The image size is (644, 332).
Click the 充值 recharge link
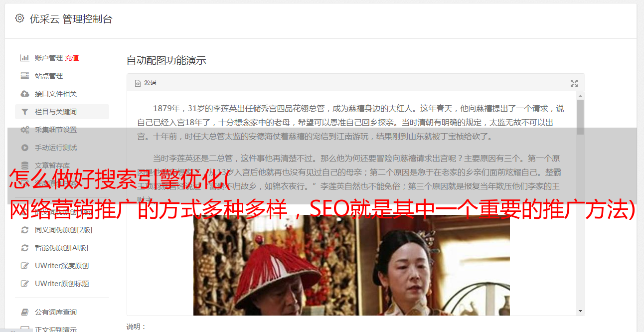72,58
